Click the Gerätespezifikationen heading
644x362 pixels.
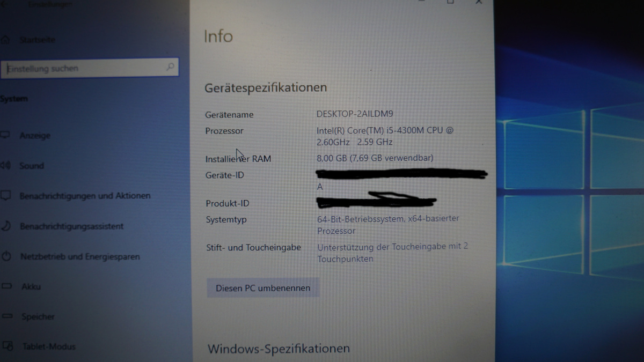[x=266, y=87]
